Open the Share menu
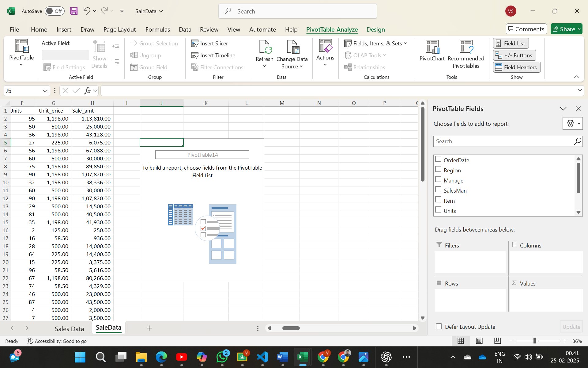Viewport: 588px width, 368px height. (x=566, y=29)
